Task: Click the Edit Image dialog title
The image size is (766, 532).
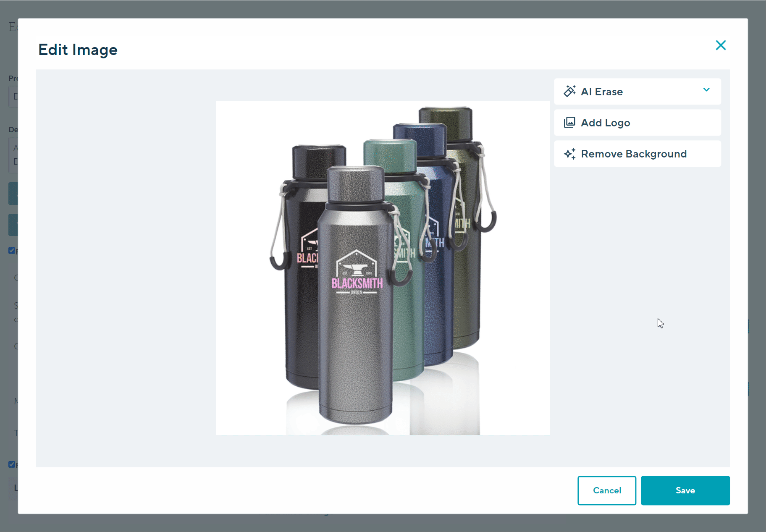Action: [78, 50]
